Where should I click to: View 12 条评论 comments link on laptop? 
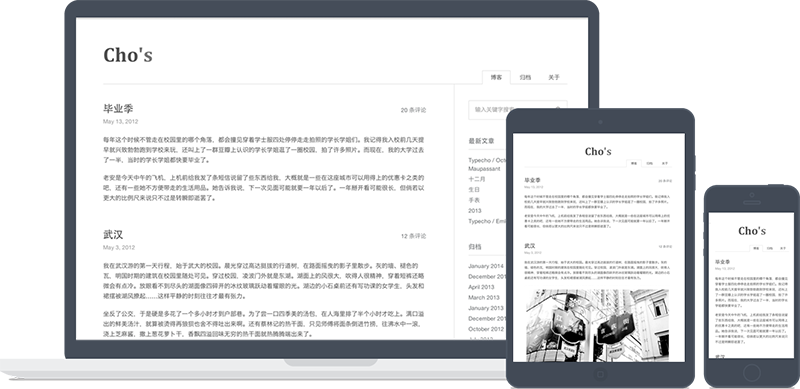pyautogui.click(x=413, y=236)
